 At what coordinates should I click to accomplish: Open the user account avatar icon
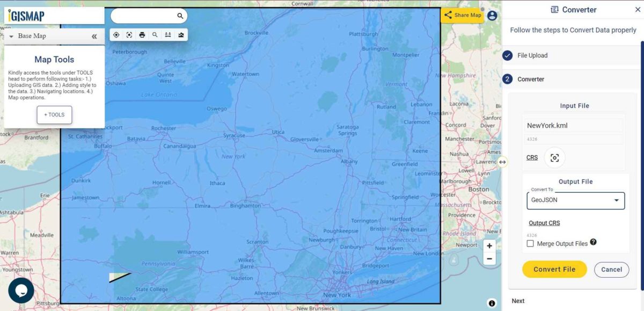point(492,16)
